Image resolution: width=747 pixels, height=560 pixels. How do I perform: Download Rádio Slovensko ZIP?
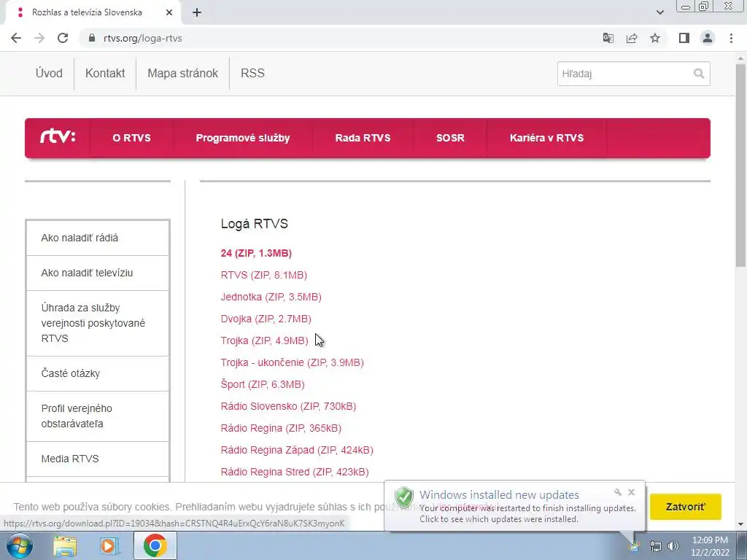[x=288, y=407]
